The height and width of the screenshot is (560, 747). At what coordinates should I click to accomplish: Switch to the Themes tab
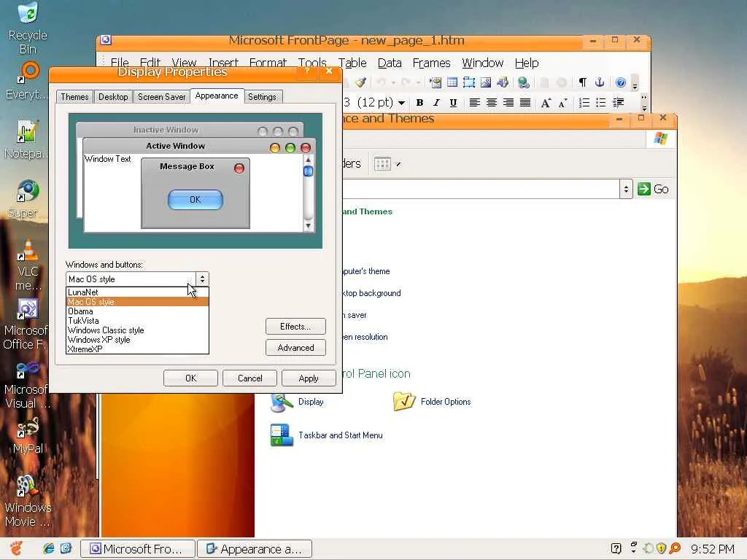75,97
